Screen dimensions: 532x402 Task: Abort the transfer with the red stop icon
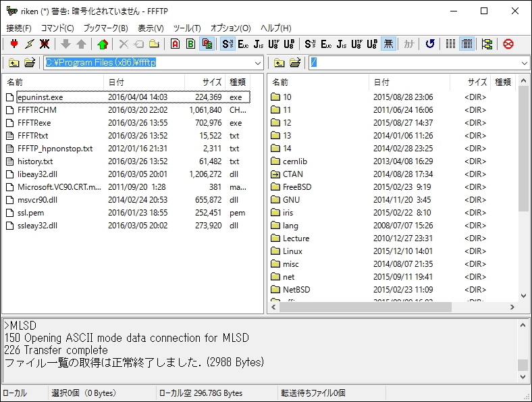tap(508, 44)
